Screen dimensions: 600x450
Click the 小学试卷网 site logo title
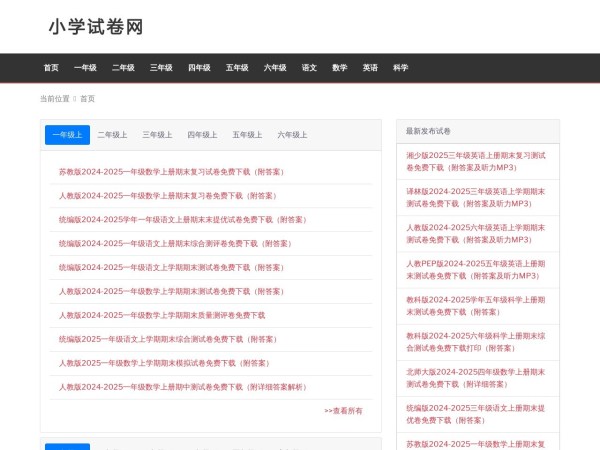coord(96,27)
